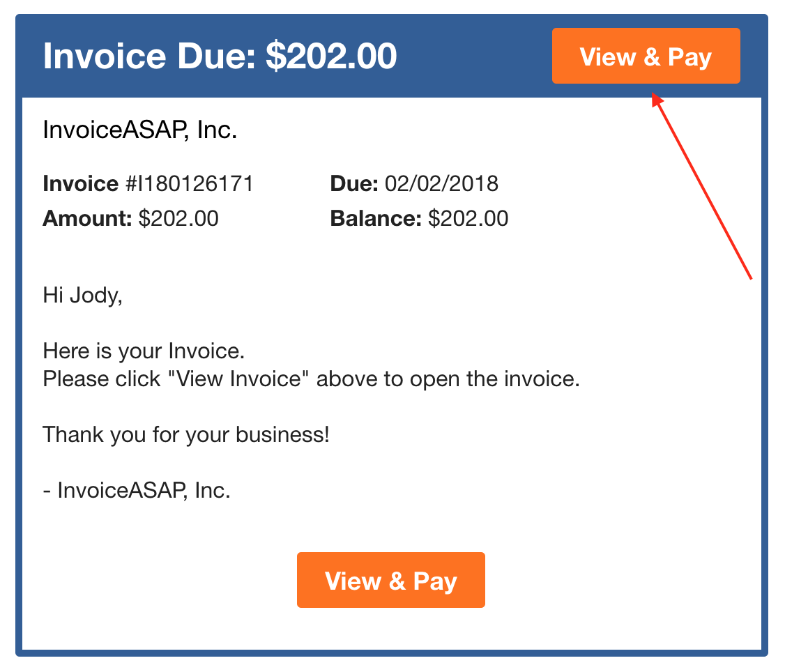Click the Balance value $202.00
This screenshot has width=785, height=672.
pyautogui.click(x=468, y=219)
